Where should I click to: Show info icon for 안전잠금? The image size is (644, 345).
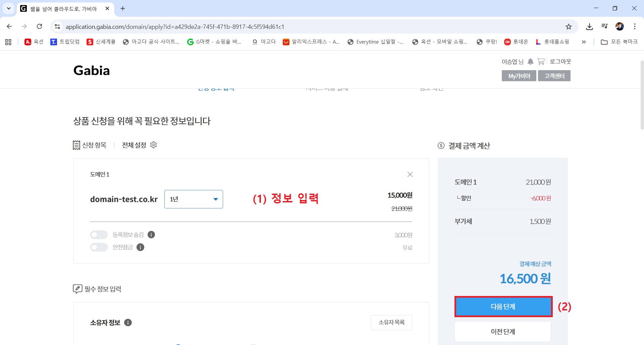(x=141, y=247)
